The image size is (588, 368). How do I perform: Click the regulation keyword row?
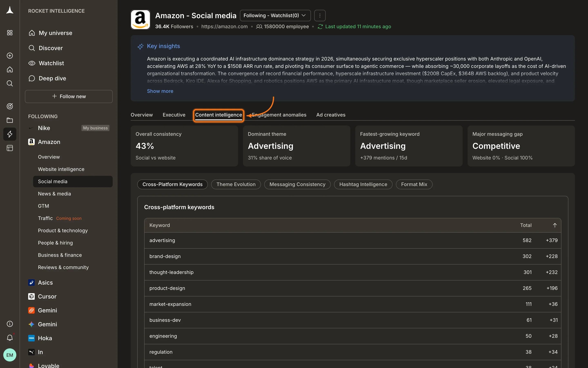pyautogui.click(x=353, y=352)
